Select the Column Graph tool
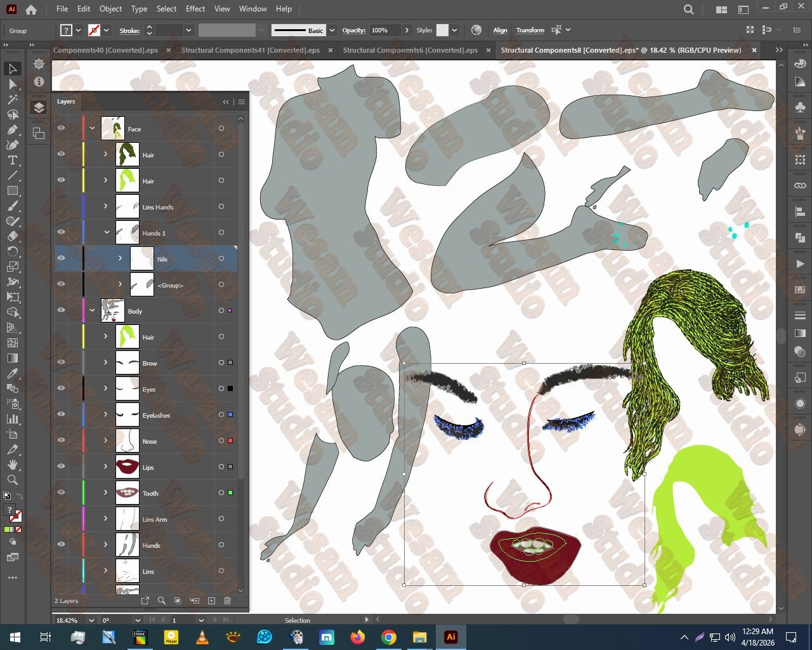This screenshot has height=650, width=812. (13, 419)
